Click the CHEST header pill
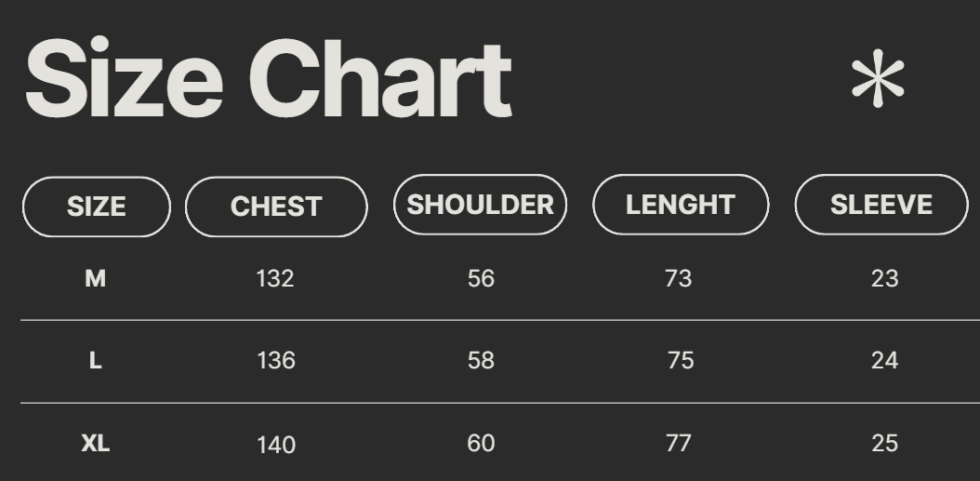Image resolution: width=980 pixels, height=481 pixels. tap(276, 207)
